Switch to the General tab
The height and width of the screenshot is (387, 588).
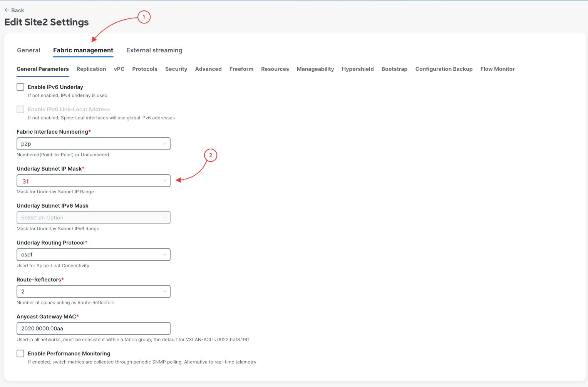pos(28,50)
